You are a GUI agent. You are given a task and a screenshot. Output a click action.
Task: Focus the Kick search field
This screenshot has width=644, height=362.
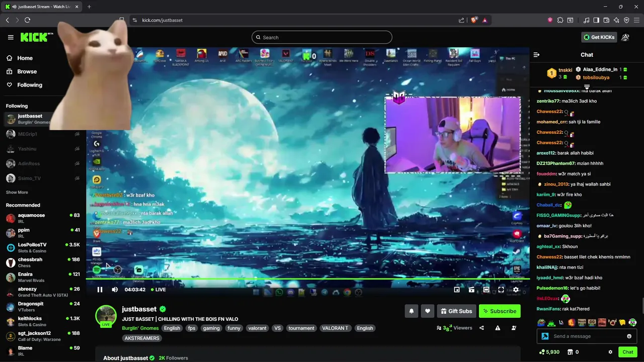click(322, 37)
